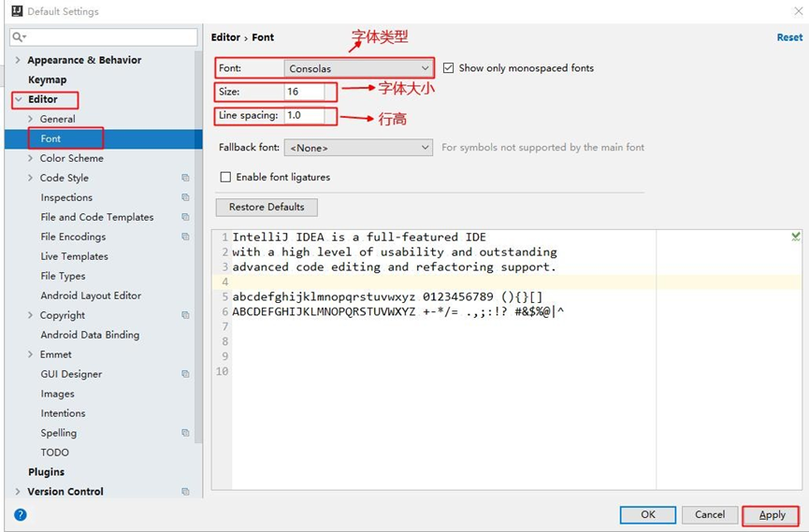Expand the Code Style node
809x532 pixels.
click(x=30, y=178)
